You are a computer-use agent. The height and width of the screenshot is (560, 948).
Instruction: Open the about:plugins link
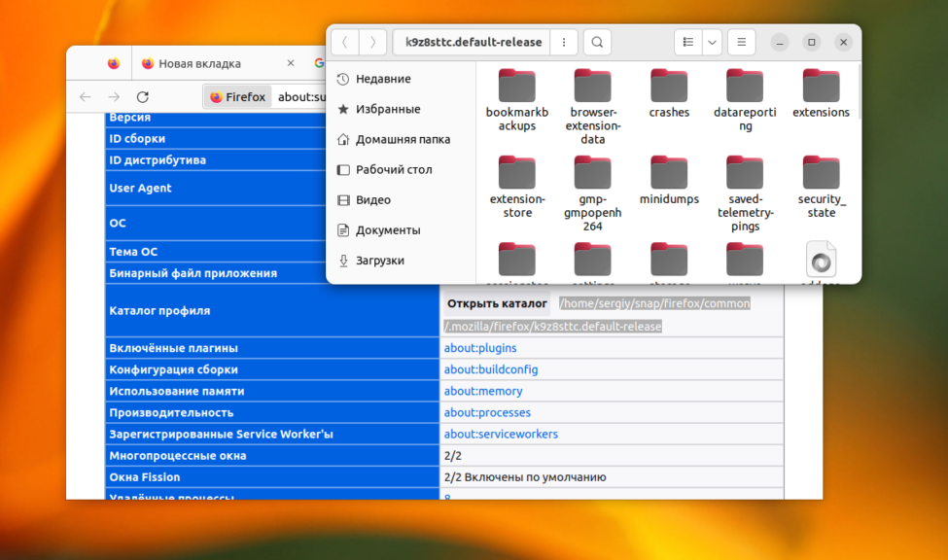[480, 348]
